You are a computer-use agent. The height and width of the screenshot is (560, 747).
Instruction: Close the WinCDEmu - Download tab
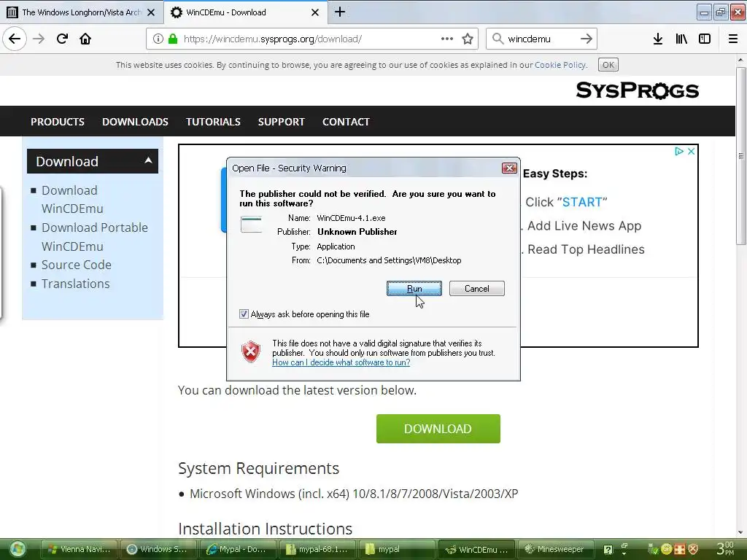315,12
